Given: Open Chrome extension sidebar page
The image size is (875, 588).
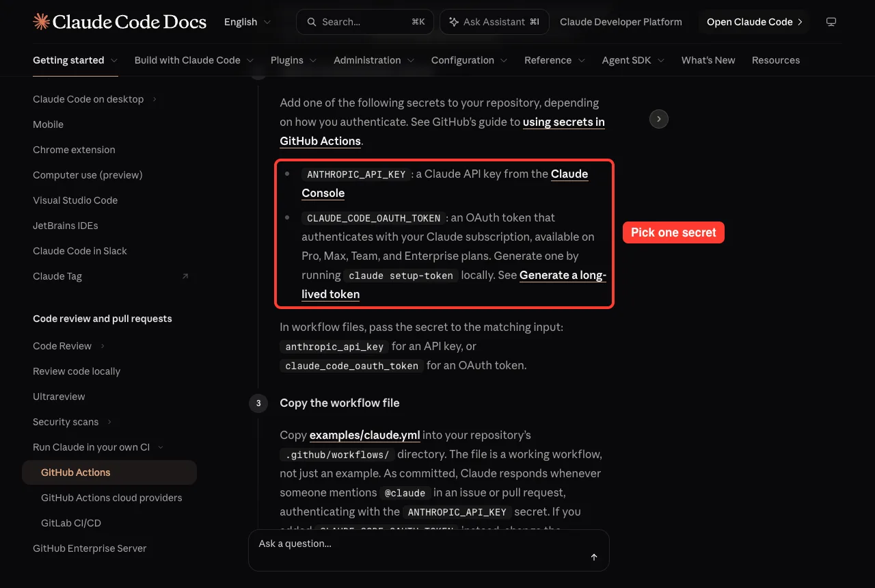Looking at the screenshot, I should tap(74, 150).
